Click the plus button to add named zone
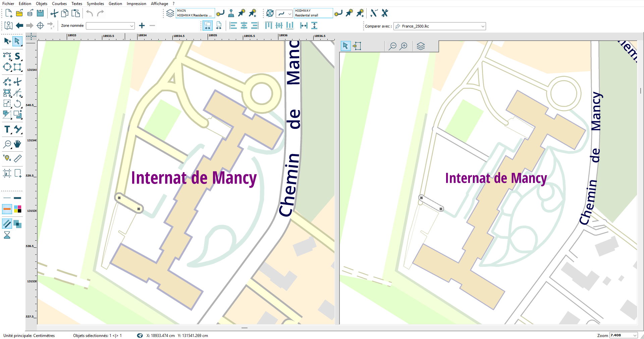 (142, 26)
